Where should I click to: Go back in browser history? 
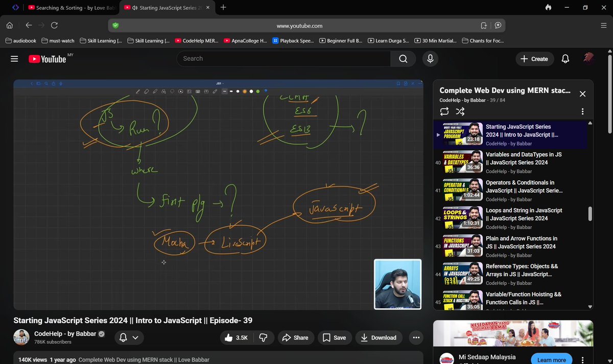pos(29,25)
